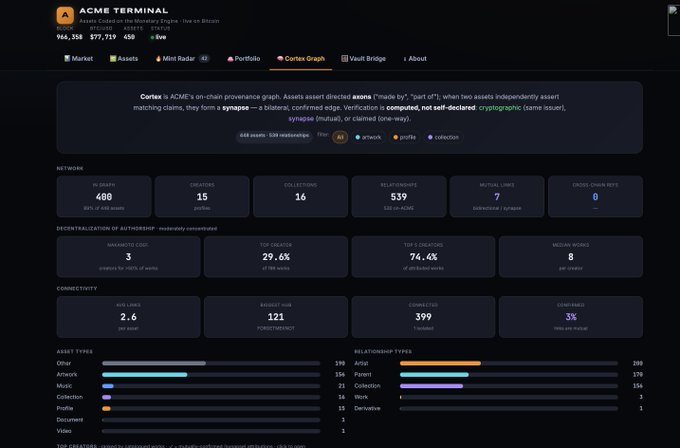Select the Cortex Graph tab
680x448 pixels.
(x=301, y=59)
